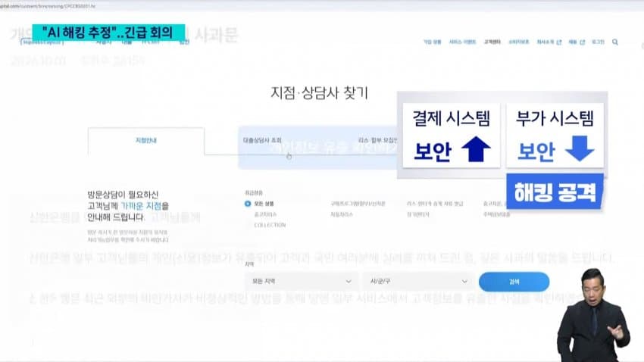Open the 서비스·이벤트 header menu
The width and height of the screenshot is (644, 362).
point(462,42)
